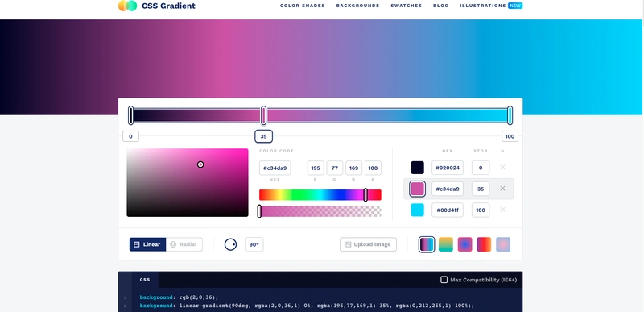
Task: Click the CSS Gradient logo icon
Action: [127, 6]
